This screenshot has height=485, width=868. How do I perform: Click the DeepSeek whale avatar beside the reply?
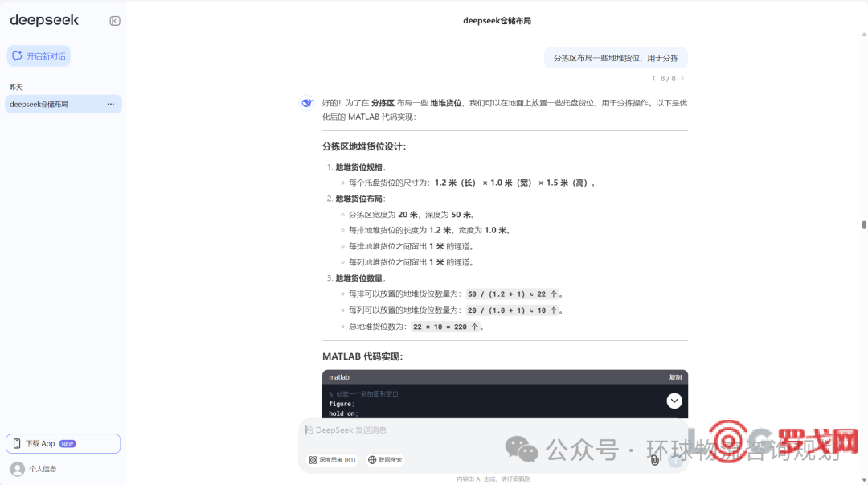click(307, 103)
